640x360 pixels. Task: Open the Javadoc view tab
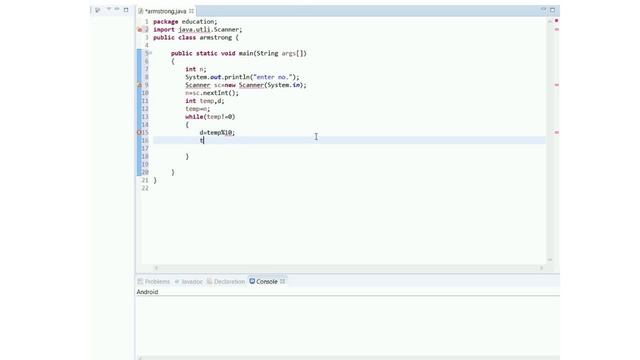(189, 282)
